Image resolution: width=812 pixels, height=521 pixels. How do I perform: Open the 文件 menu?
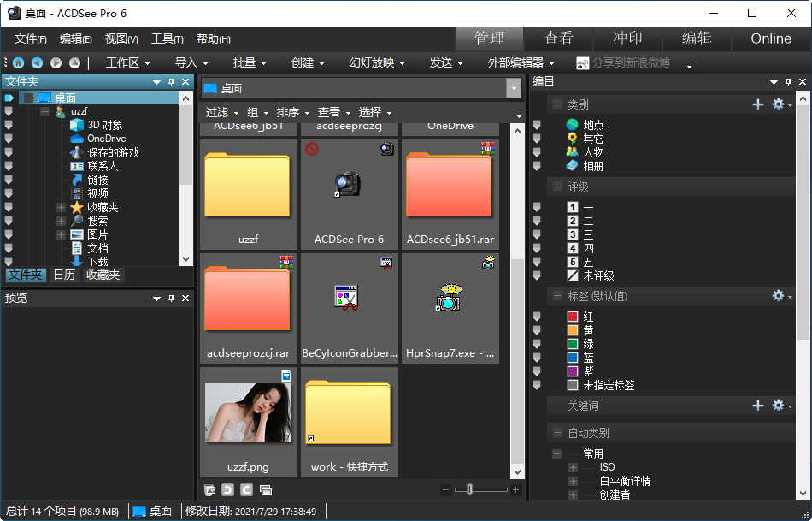[x=31, y=38]
